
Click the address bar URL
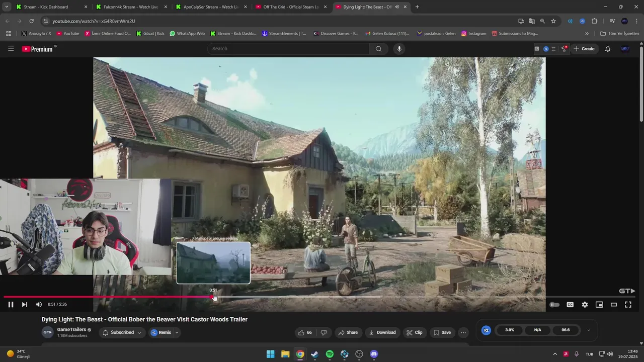tap(94, 21)
